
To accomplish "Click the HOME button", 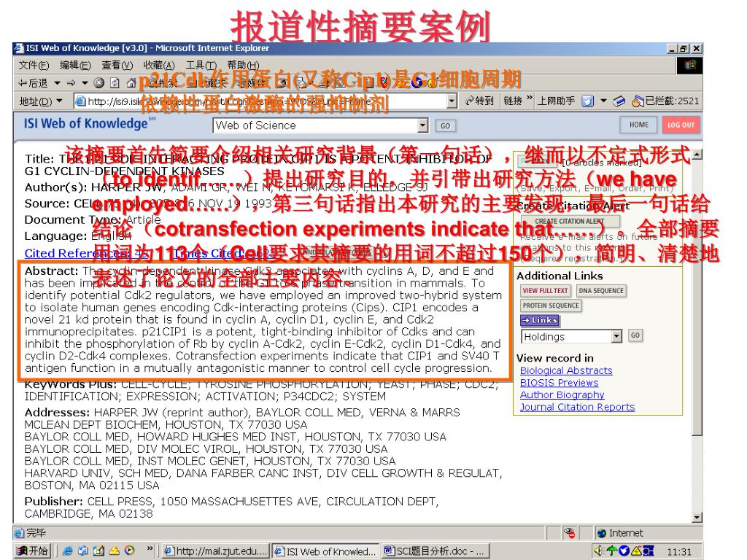I will [x=639, y=125].
